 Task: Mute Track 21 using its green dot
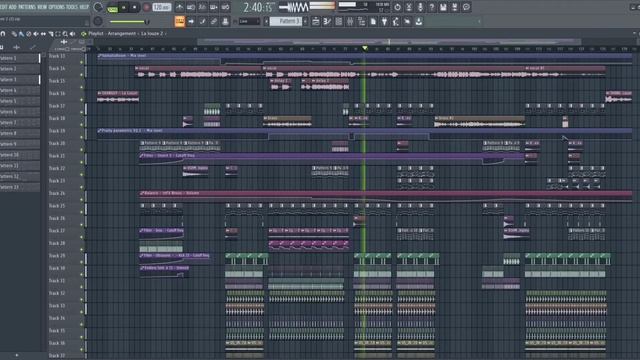82,162
